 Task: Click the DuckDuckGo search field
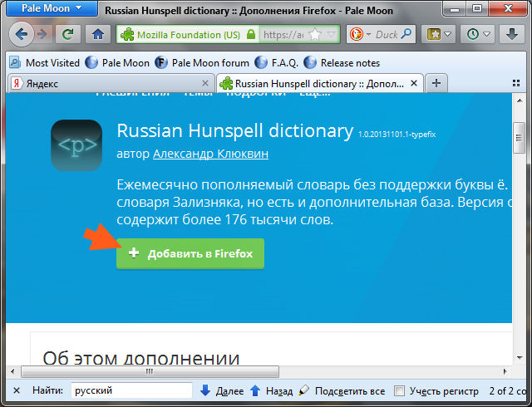[387, 35]
